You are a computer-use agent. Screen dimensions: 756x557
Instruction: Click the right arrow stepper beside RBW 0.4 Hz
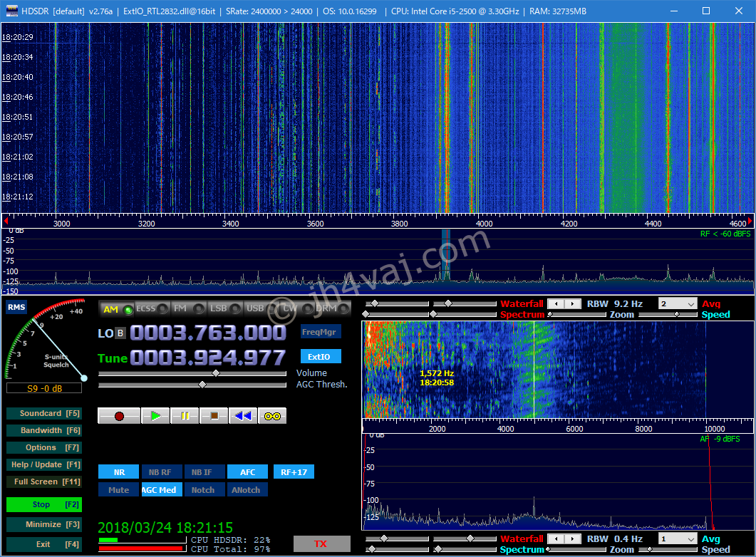tap(572, 538)
